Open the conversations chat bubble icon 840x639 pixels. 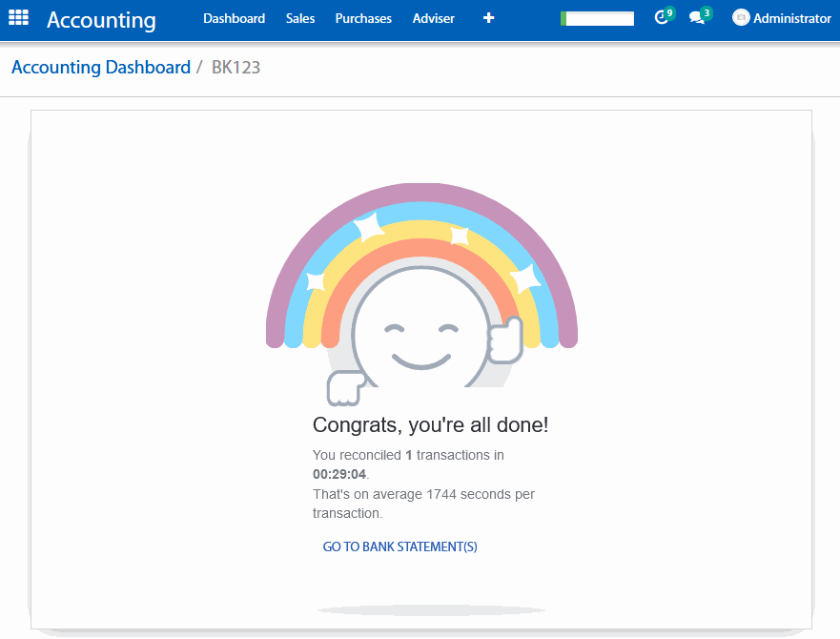(x=697, y=18)
